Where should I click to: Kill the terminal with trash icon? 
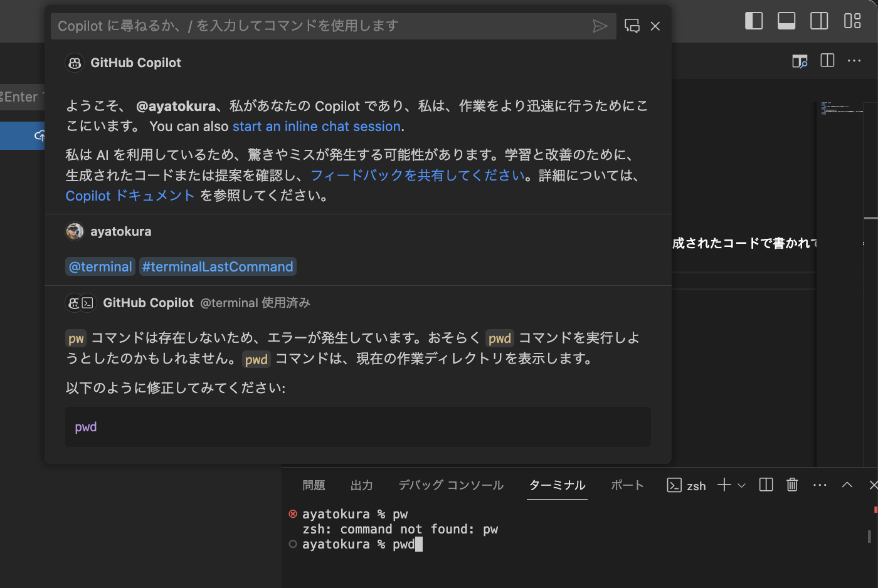[x=792, y=485]
